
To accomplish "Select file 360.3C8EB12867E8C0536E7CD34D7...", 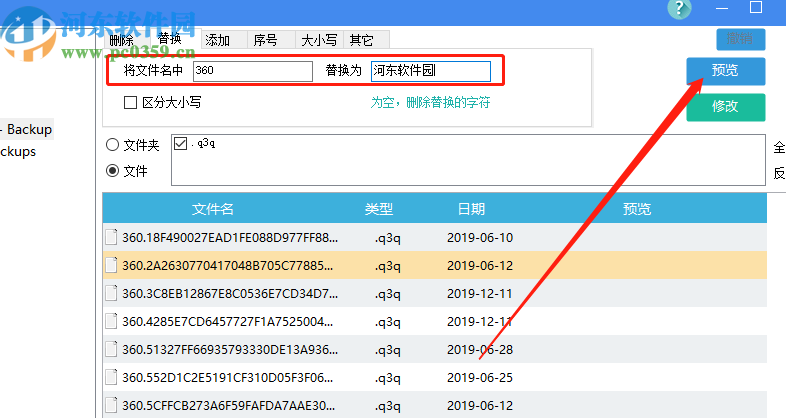I will [230, 294].
